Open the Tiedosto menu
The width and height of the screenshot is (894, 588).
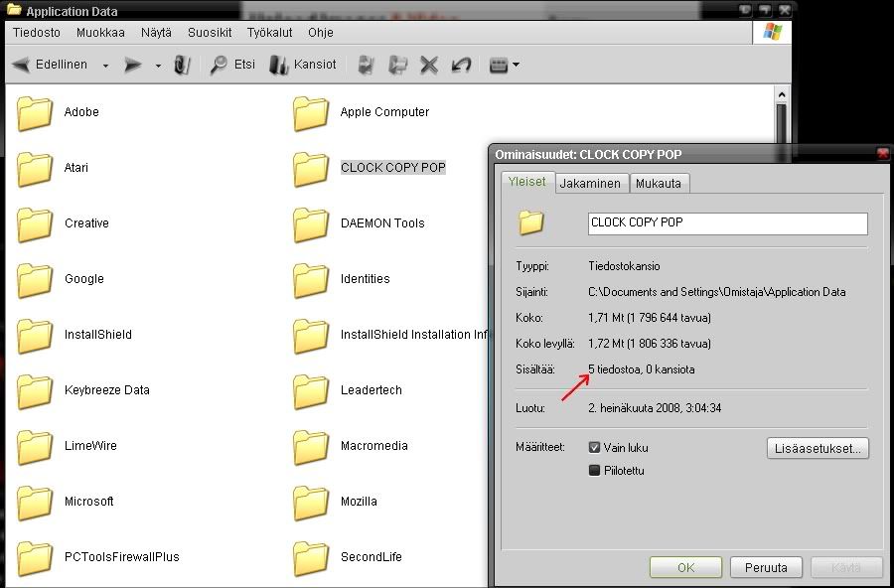point(37,33)
